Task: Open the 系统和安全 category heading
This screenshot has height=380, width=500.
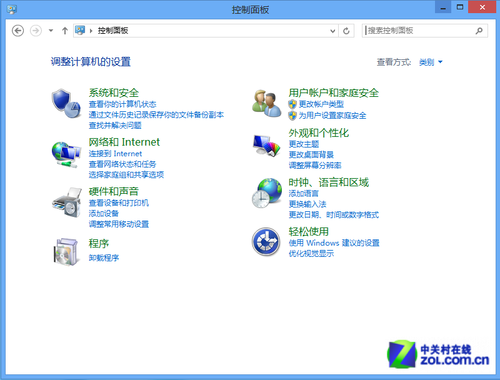Action: (114, 93)
